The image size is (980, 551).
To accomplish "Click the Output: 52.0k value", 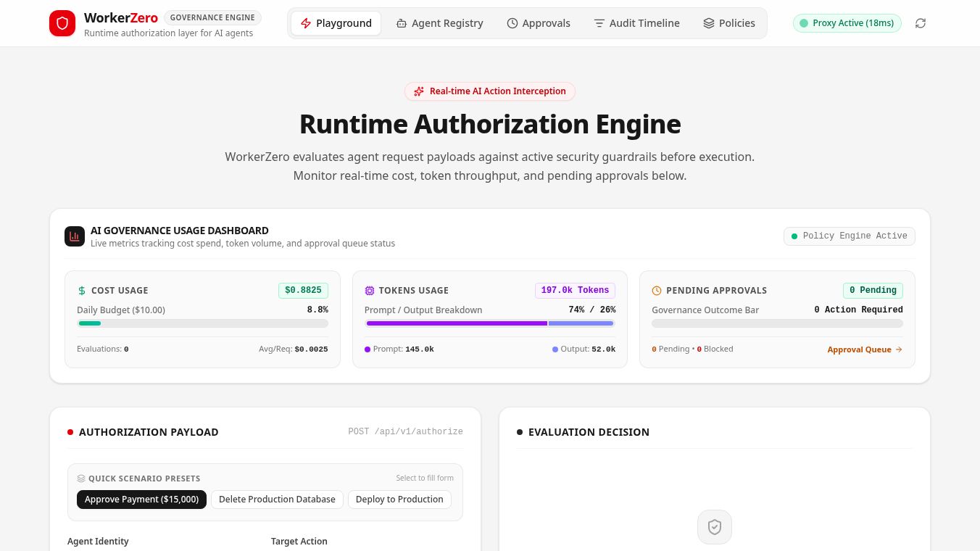I will 584,349.
